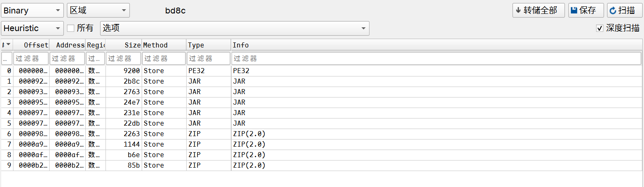
Task: Select the ZIP(2.0) row with size 85b
Action: tap(322, 166)
